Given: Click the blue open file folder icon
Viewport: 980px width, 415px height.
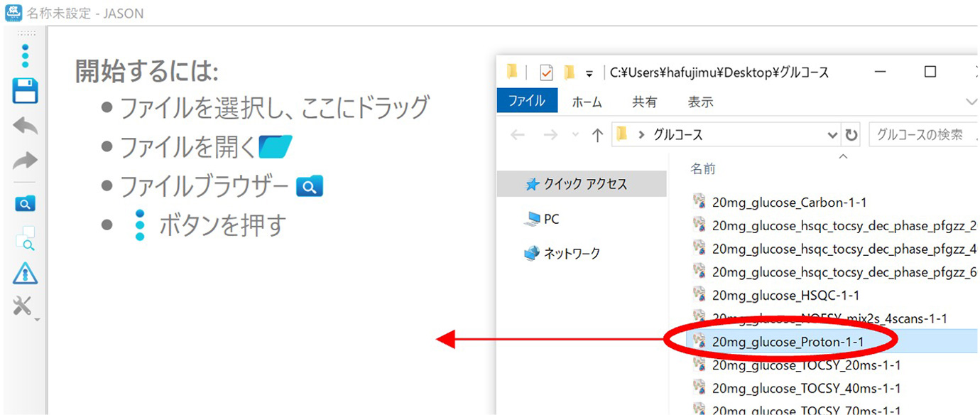Looking at the screenshot, I should click(276, 147).
